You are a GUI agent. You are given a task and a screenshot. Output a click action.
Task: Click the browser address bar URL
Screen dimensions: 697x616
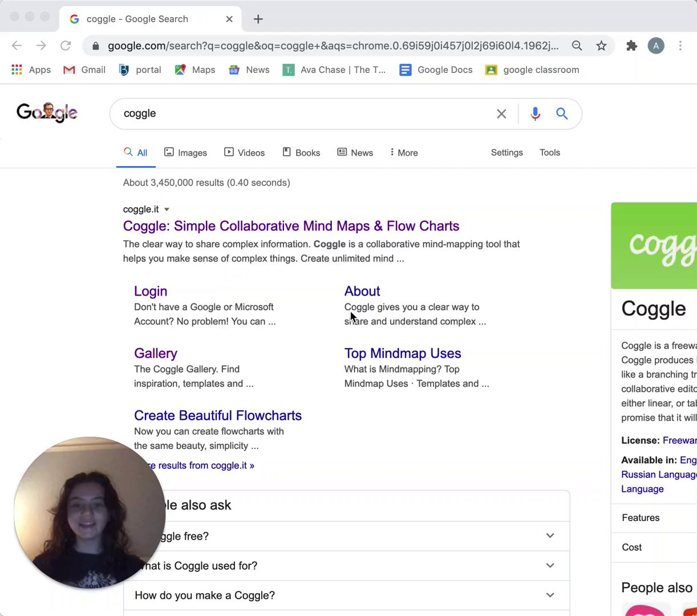coord(333,46)
